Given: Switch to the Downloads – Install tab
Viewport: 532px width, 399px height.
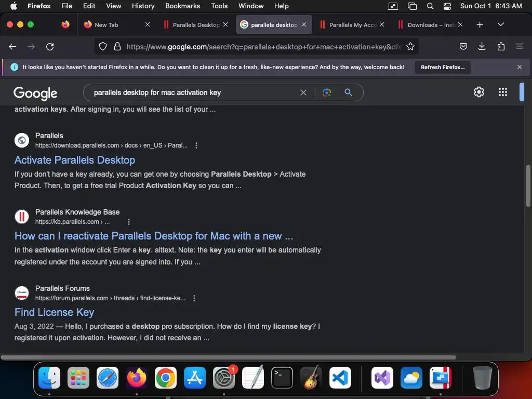Looking at the screenshot, I should pyautogui.click(x=430, y=25).
